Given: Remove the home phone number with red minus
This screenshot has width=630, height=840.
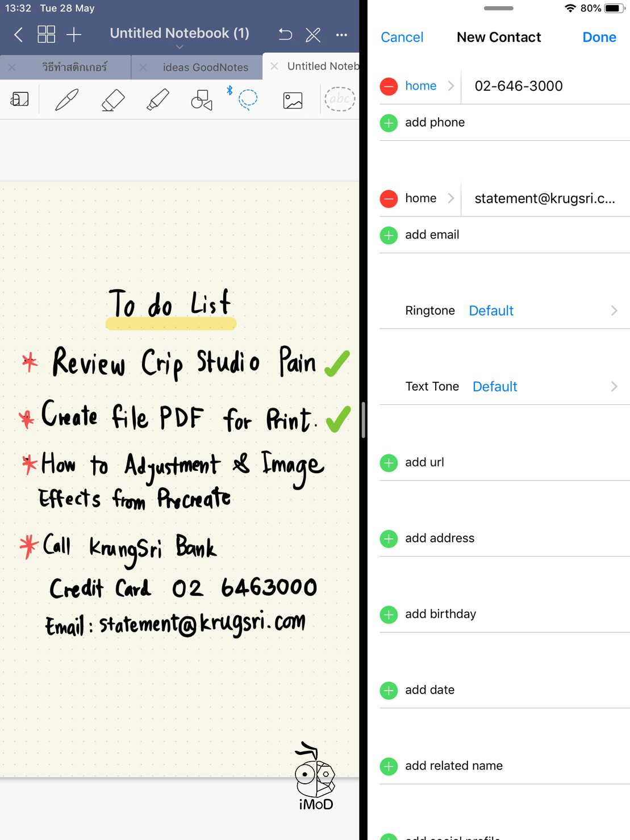Looking at the screenshot, I should click(389, 86).
